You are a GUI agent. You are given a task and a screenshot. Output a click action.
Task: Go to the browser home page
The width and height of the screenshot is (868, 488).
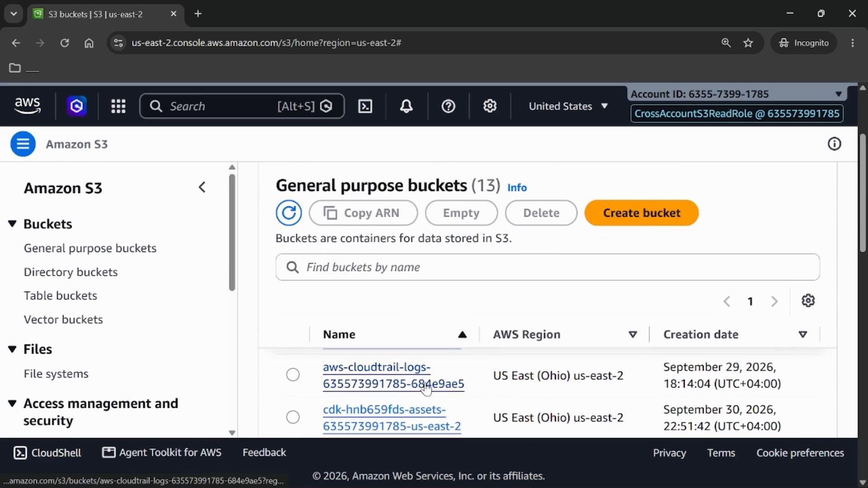click(x=89, y=43)
